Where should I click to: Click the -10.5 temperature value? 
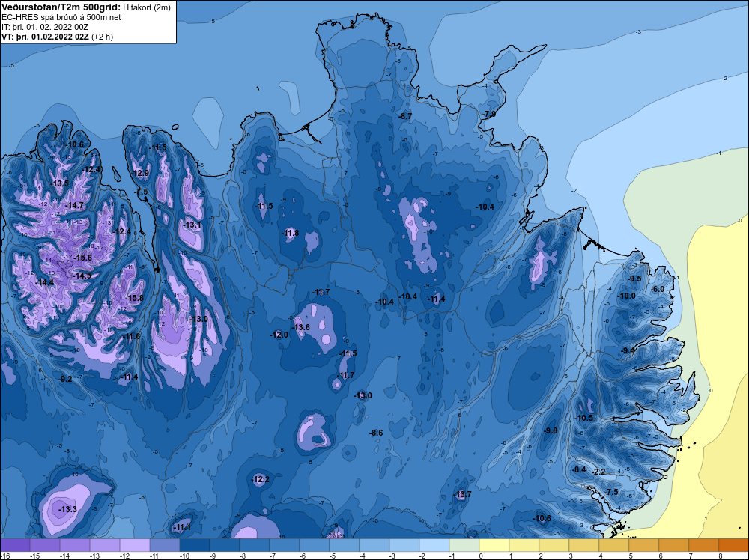point(584,417)
